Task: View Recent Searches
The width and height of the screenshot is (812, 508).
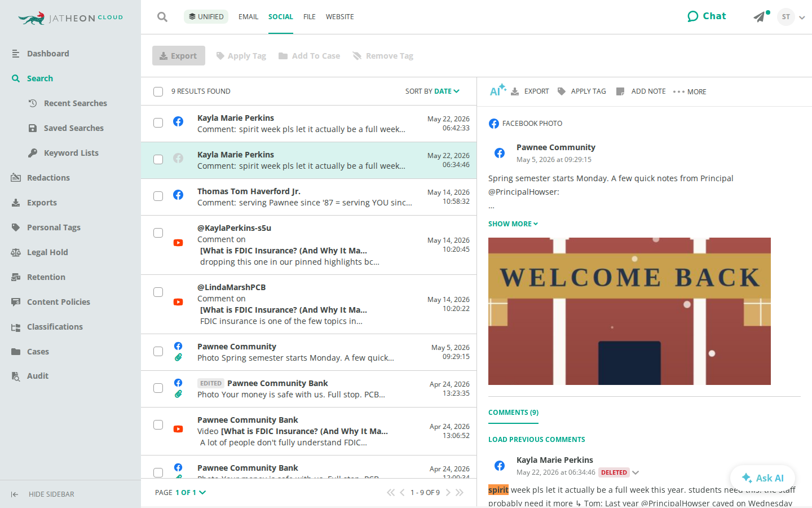Action: [x=76, y=103]
